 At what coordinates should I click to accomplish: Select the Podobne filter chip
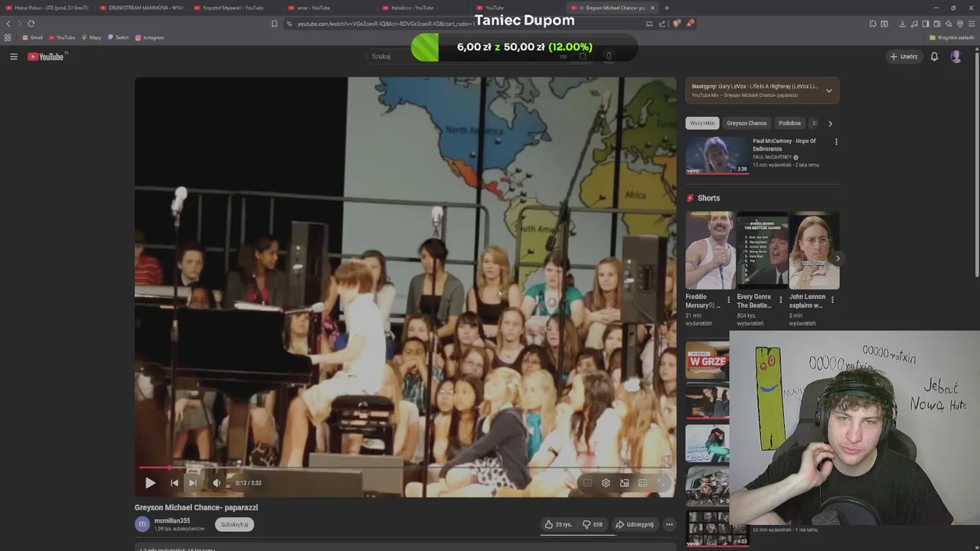click(789, 123)
